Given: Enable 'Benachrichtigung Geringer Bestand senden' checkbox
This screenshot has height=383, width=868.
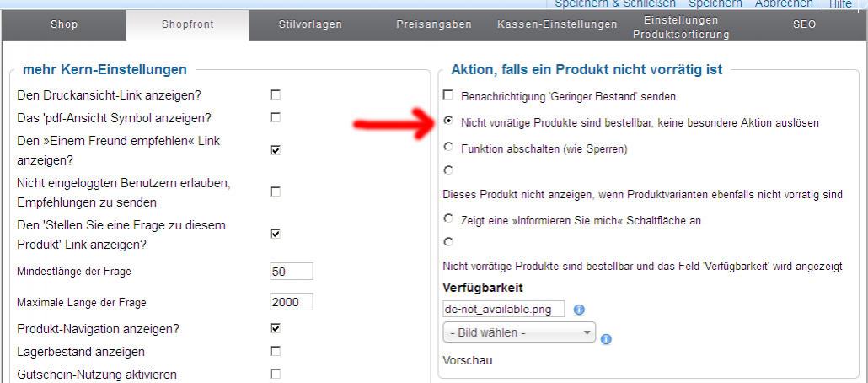Looking at the screenshot, I should click(448, 96).
